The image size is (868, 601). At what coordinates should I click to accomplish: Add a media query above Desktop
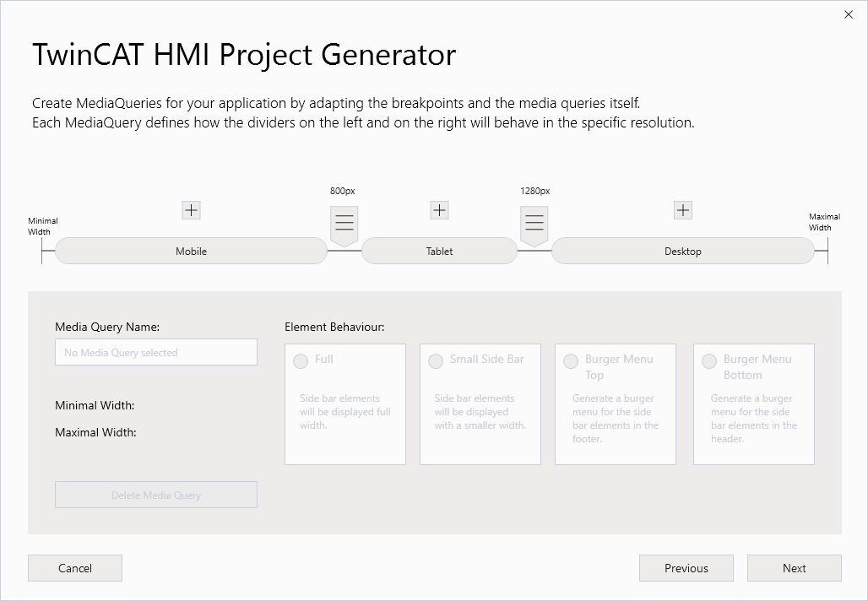point(682,210)
